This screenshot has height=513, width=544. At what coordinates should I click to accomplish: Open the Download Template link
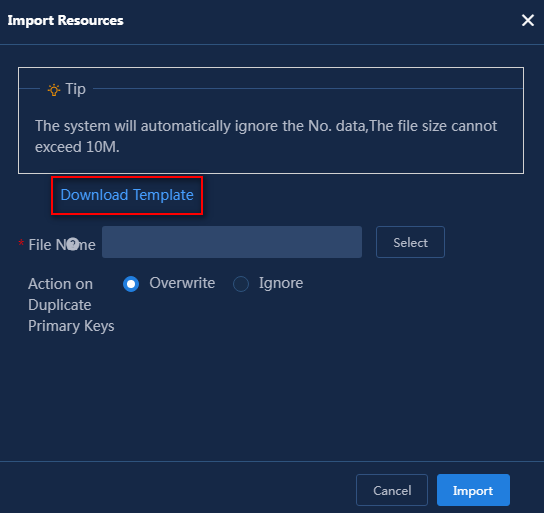tap(127, 195)
